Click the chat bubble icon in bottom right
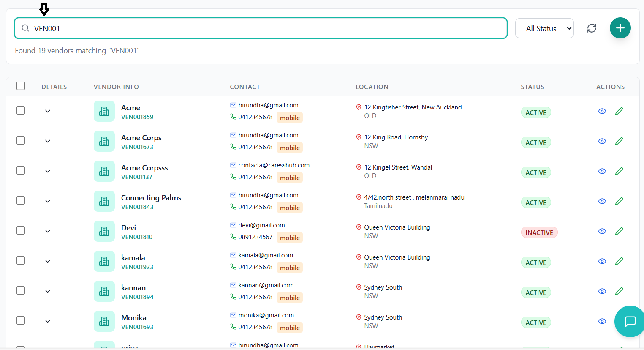The image size is (644, 350). click(x=630, y=322)
